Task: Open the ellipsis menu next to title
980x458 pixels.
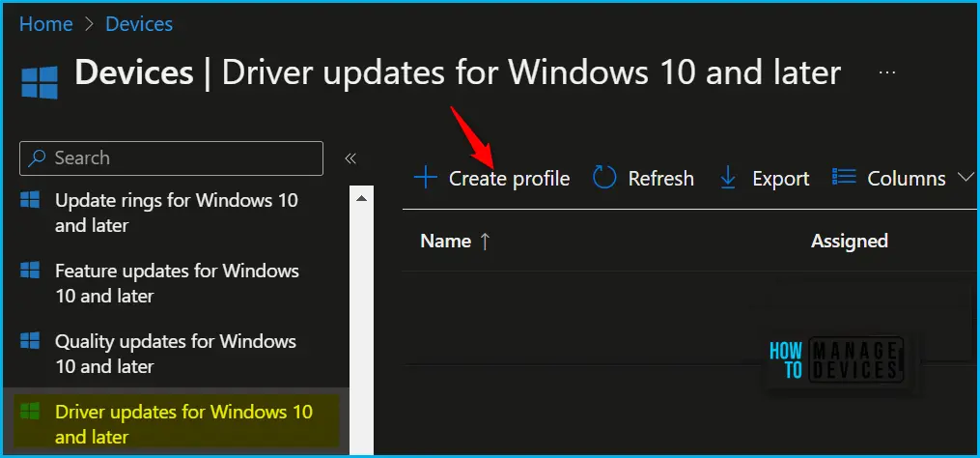Action: pos(887,72)
